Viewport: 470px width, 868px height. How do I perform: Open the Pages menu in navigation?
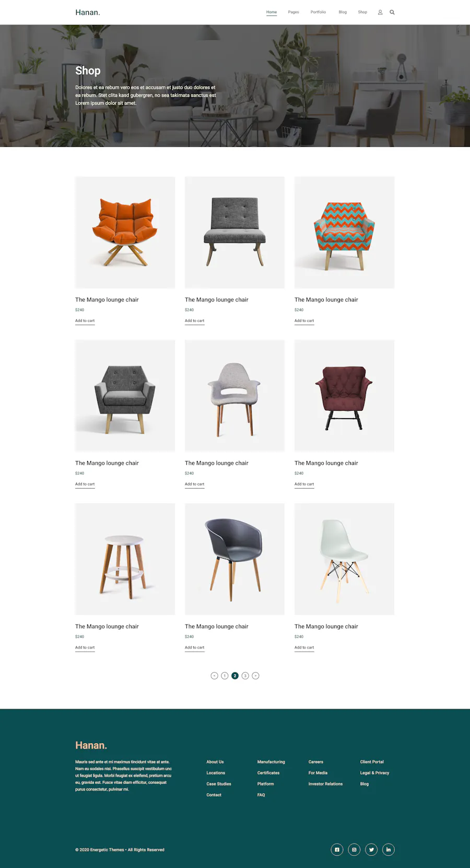click(x=293, y=12)
